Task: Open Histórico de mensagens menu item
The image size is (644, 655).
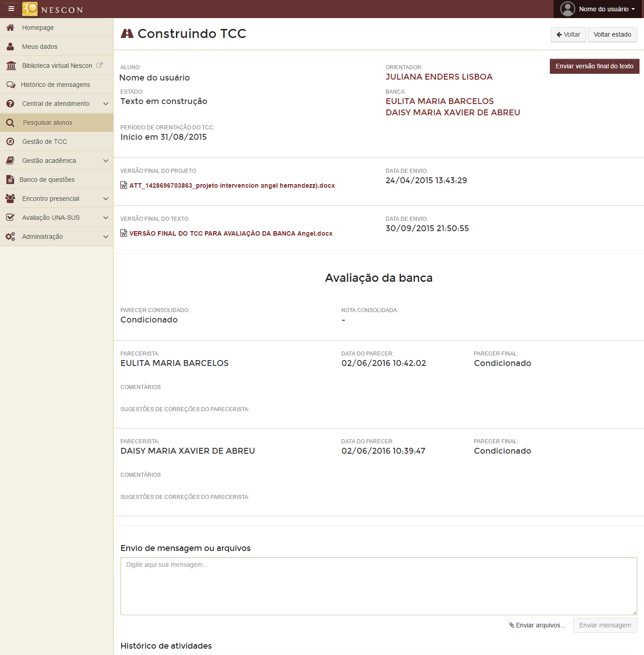Action: pos(57,85)
